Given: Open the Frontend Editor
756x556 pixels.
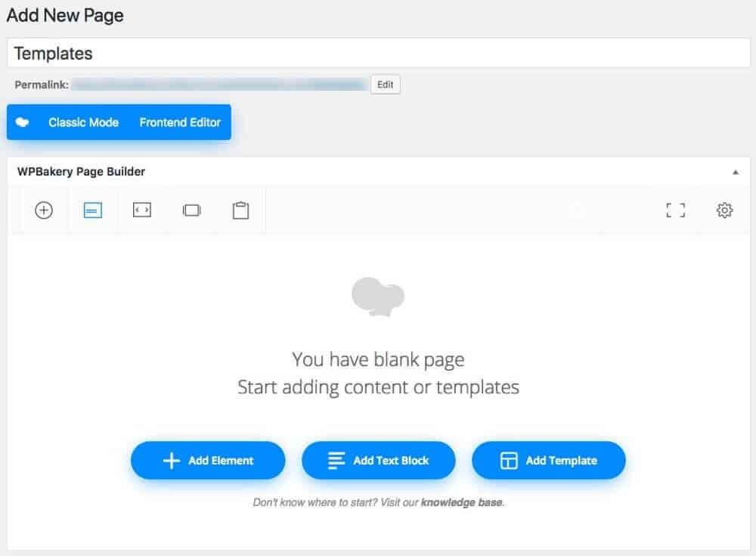Looking at the screenshot, I should coord(180,123).
